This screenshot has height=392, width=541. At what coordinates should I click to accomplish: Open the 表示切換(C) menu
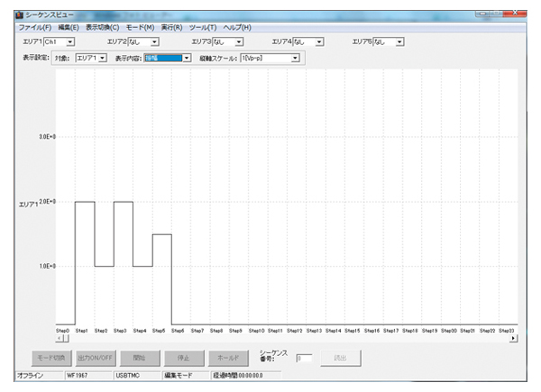(102, 28)
